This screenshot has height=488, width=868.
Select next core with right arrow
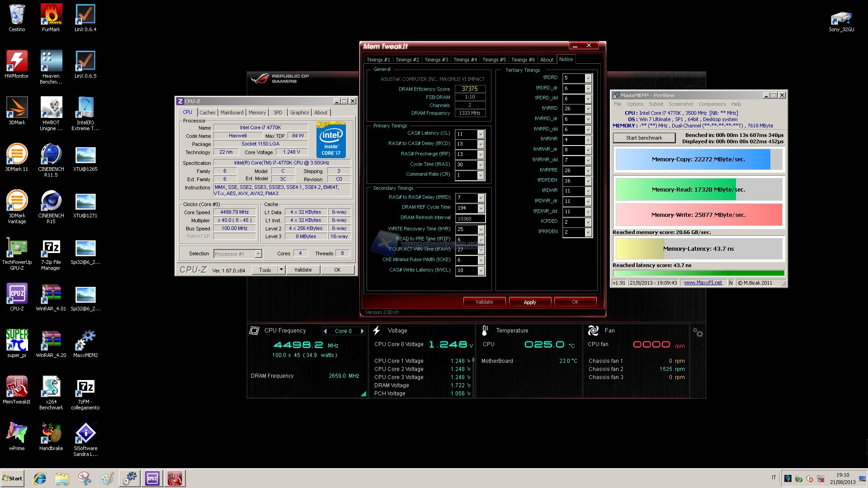pyautogui.click(x=362, y=331)
